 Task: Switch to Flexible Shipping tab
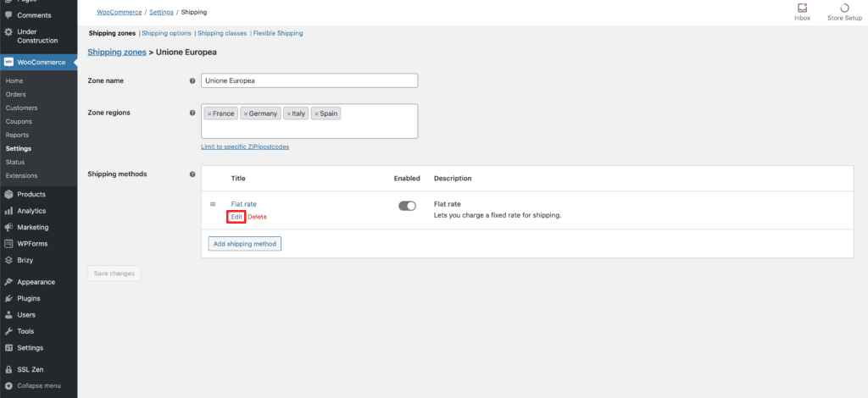[278, 33]
